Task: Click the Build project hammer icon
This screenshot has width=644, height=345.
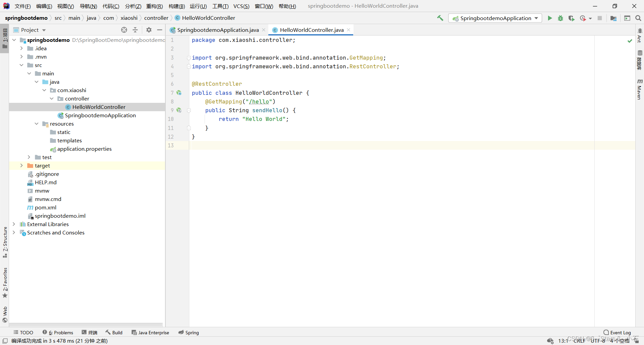Action: (440, 18)
